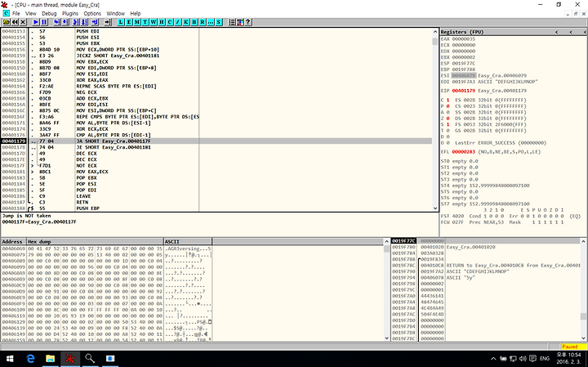The height and width of the screenshot is (367, 588).
Task: Click the Address column header in dump
Action: coord(14,242)
